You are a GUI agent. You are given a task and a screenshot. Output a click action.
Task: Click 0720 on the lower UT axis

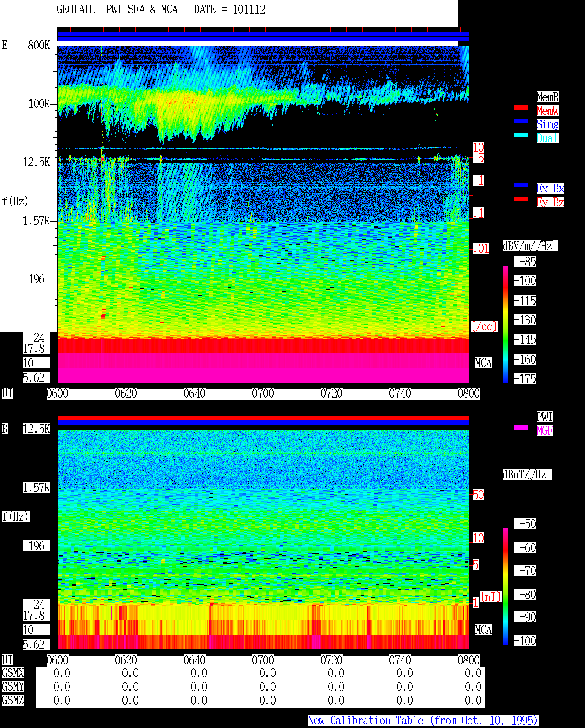(x=331, y=660)
